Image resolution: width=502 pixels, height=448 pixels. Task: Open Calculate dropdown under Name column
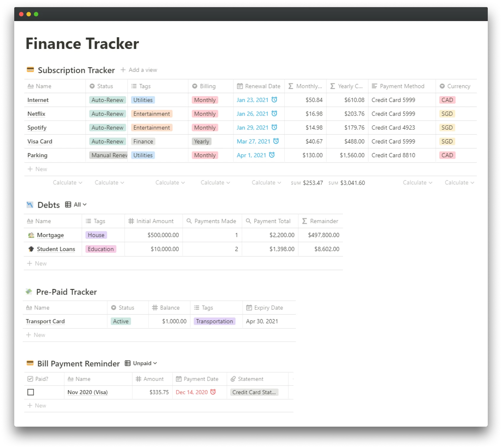(x=67, y=182)
